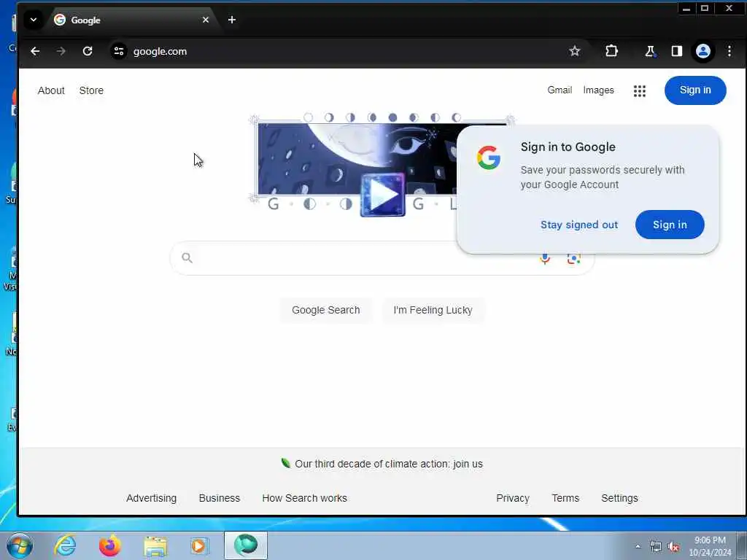Screen dimensions: 747x560
Task: Open the Business footer link
Action: point(219,498)
